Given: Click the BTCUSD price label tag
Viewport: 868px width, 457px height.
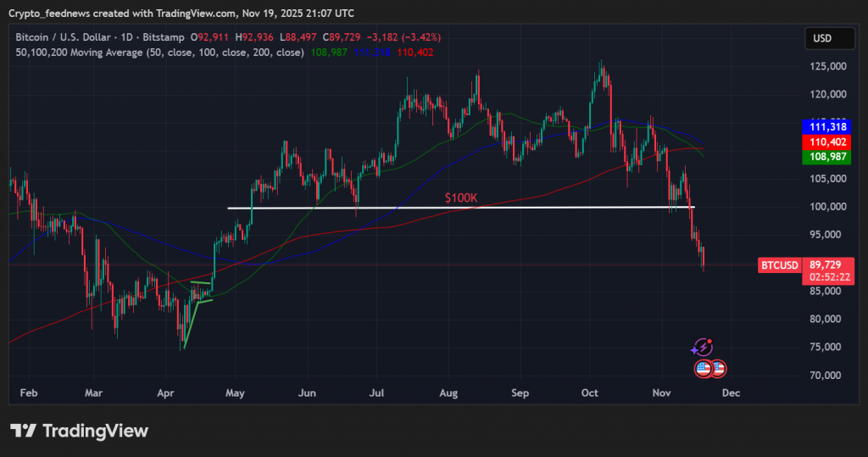Looking at the screenshot, I should click(779, 265).
